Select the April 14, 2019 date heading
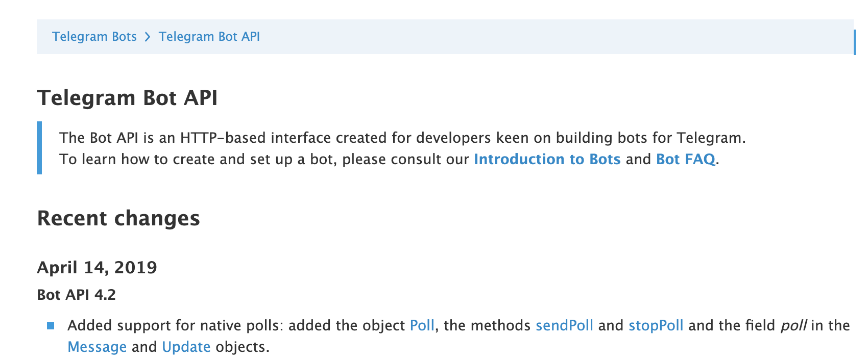 click(x=97, y=267)
